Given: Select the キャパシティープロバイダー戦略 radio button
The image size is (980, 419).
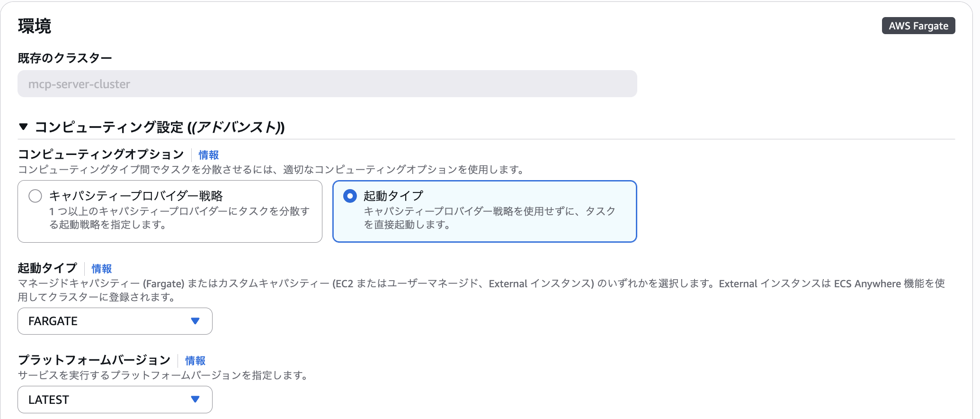Looking at the screenshot, I should click(x=35, y=196).
